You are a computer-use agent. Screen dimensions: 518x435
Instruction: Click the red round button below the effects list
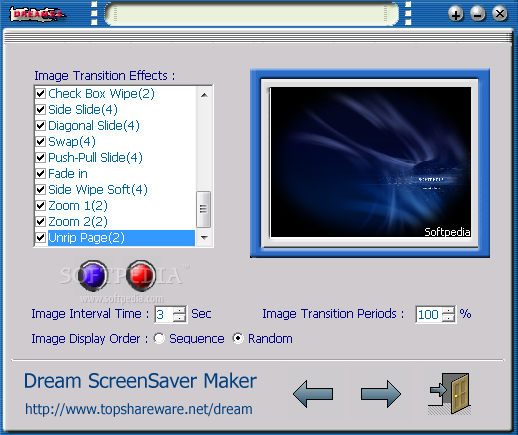point(141,276)
